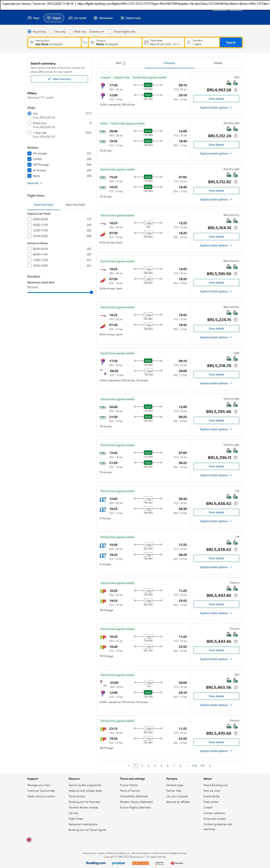Screen dimensions: 270x868
Task: Uncheck the TAP Portugal airline filter
Action: (x=29, y=165)
